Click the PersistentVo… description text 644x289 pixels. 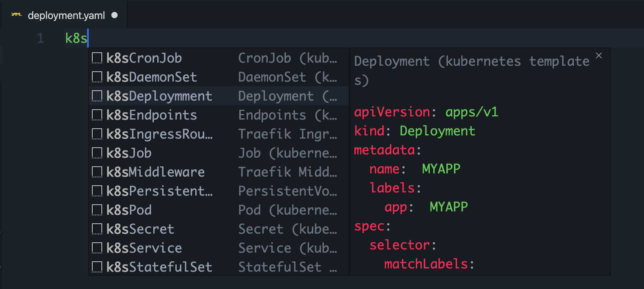point(288,191)
